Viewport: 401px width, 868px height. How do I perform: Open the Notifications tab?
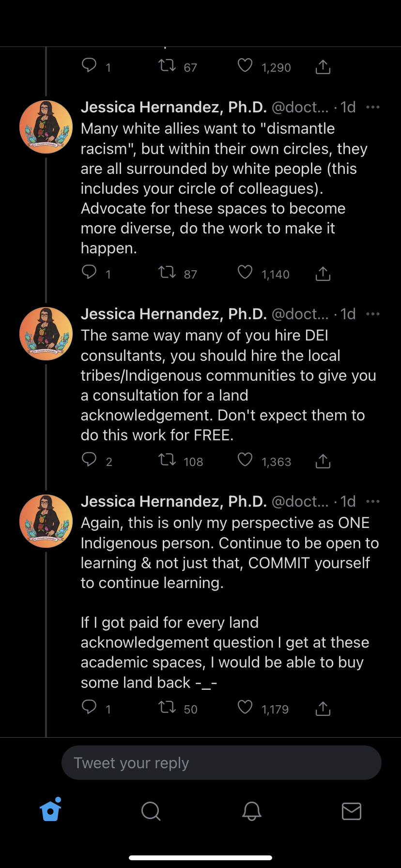click(x=252, y=811)
